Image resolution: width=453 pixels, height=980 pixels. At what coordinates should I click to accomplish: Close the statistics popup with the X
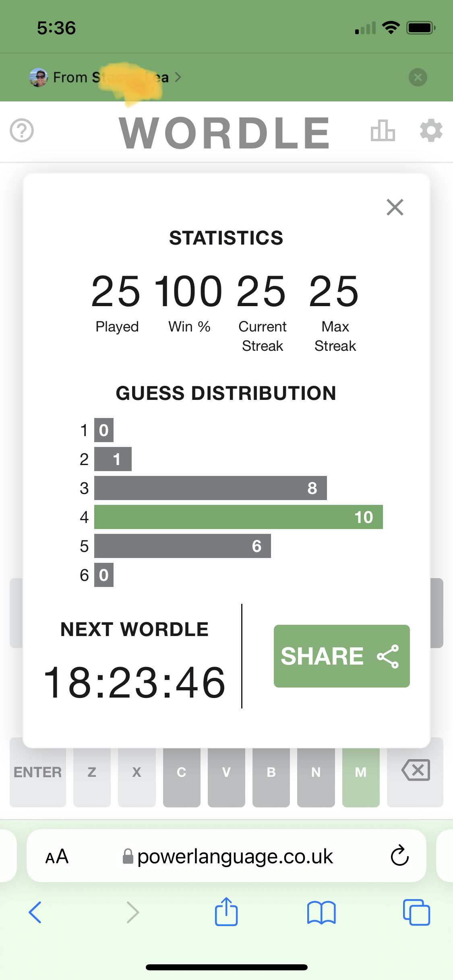point(395,207)
